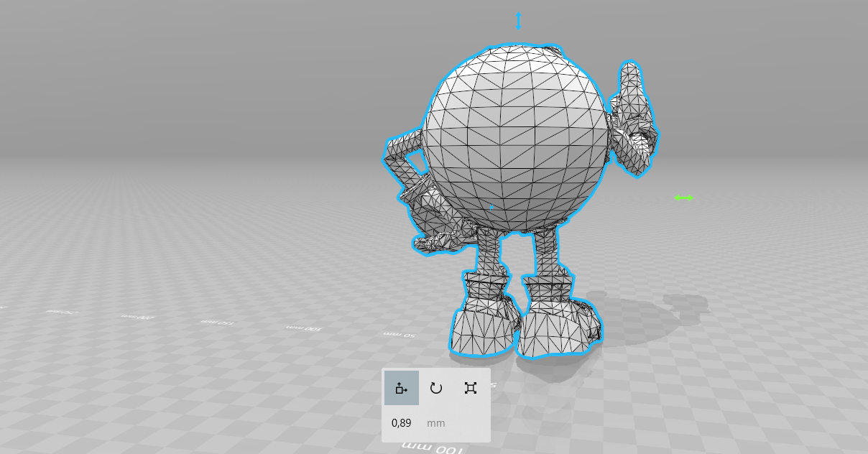The width and height of the screenshot is (868, 454).
Task: Select the robot model's spherical body
Action: coord(516,139)
